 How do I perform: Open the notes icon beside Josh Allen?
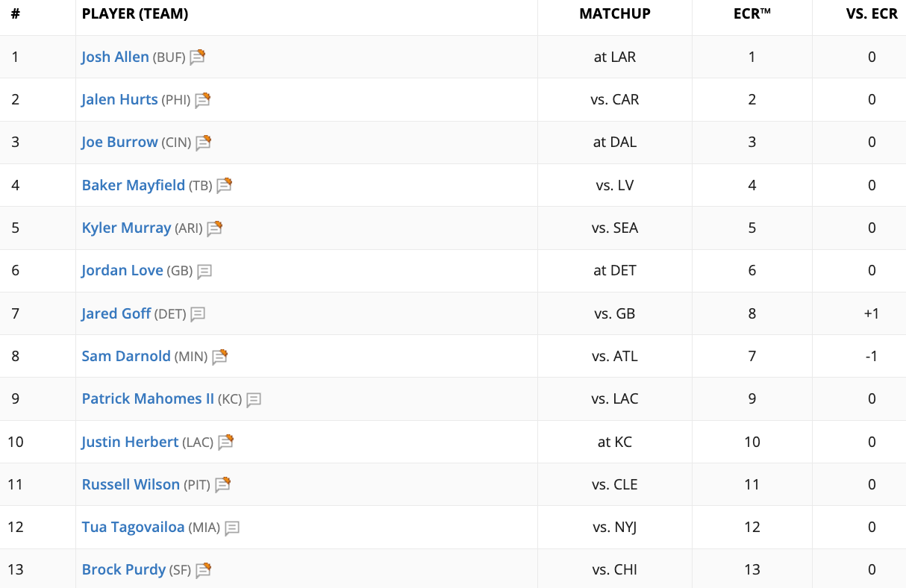pos(197,57)
